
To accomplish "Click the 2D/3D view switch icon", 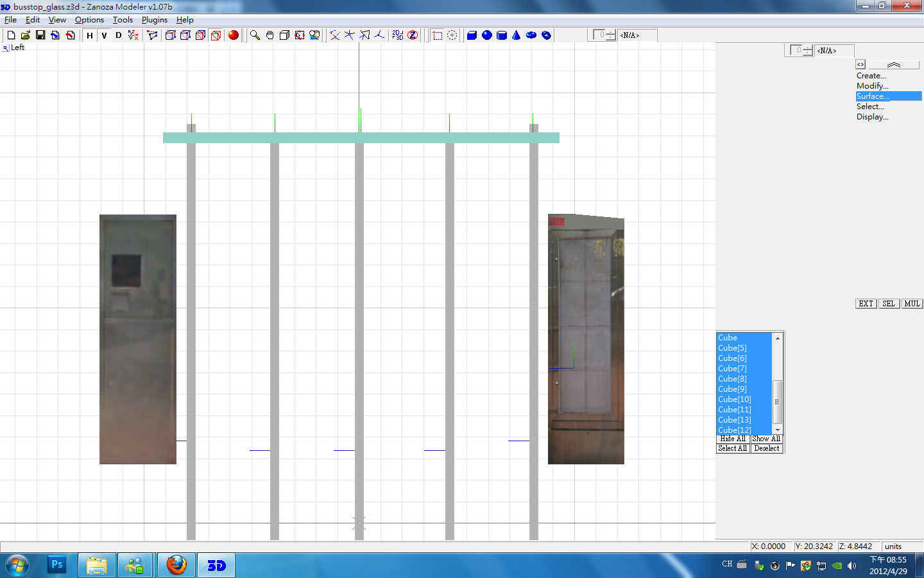I will pyautogui.click(x=398, y=35).
